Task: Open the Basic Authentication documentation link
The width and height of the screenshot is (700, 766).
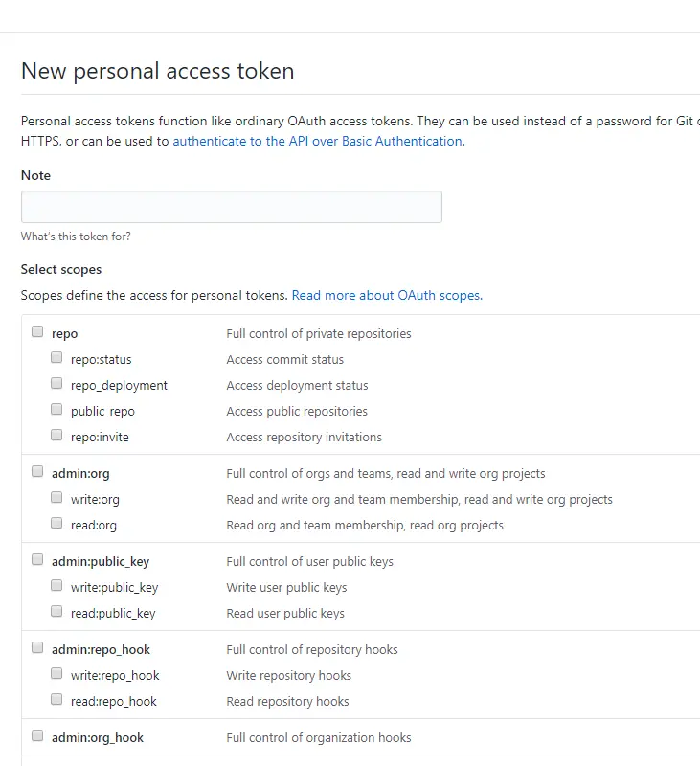Action: point(316,141)
